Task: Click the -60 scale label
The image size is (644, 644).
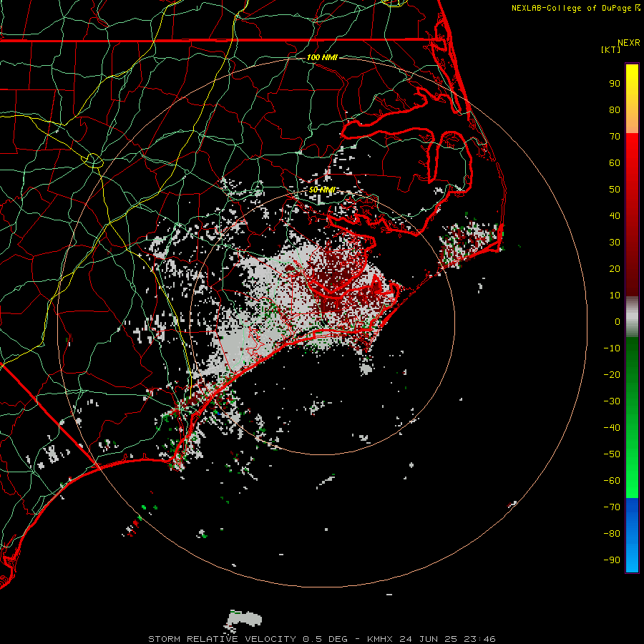Action: (x=612, y=481)
